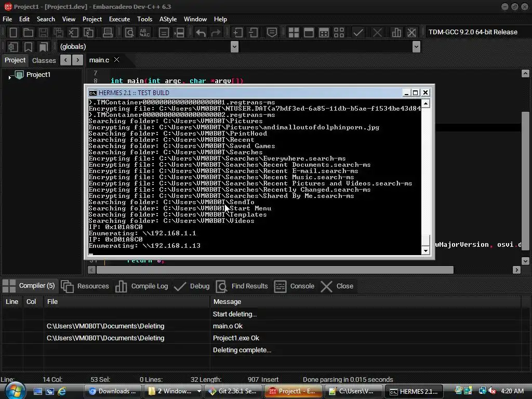Click the Compile four-squares icon

(294, 33)
